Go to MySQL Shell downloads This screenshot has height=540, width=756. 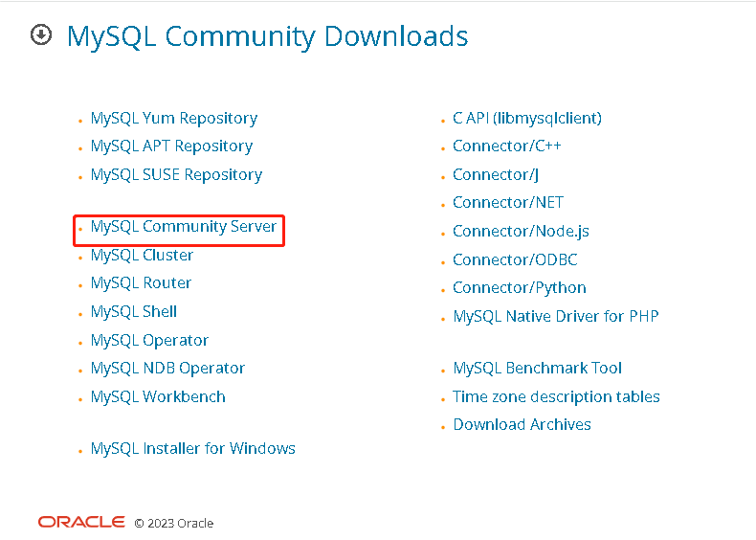[x=133, y=312]
